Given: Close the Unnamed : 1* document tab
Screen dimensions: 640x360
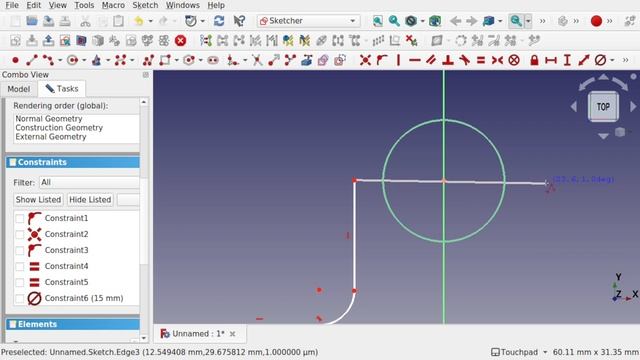Looking at the screenshot, I should (x=232, y=334).
